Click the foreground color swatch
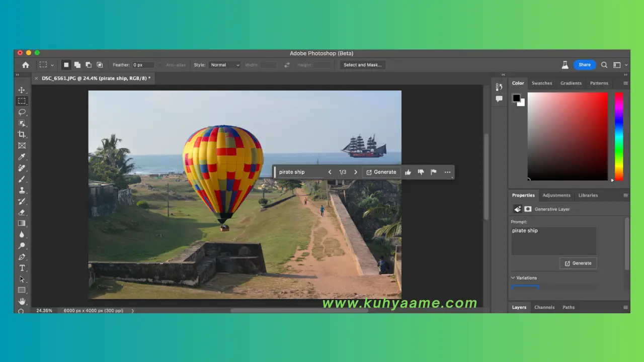The image size is (644, 362). (x=516, y=98)
